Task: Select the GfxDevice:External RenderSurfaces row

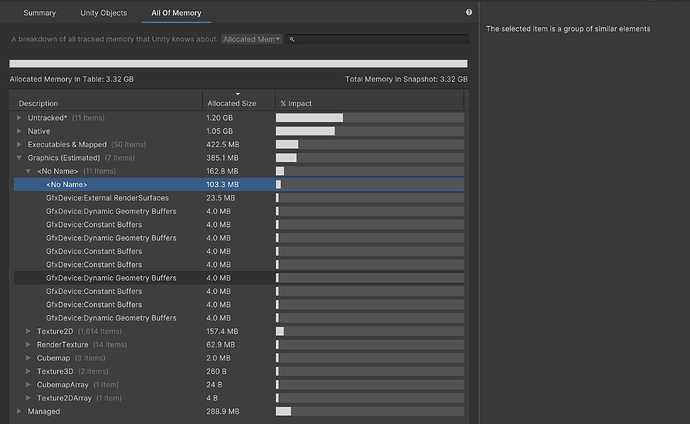Action: tap(107, 198)
